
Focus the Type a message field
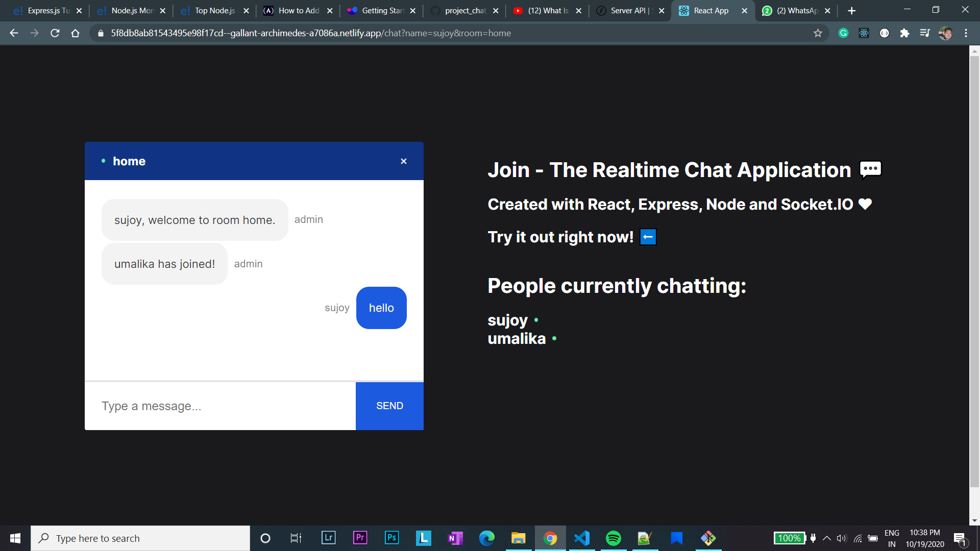219,406
